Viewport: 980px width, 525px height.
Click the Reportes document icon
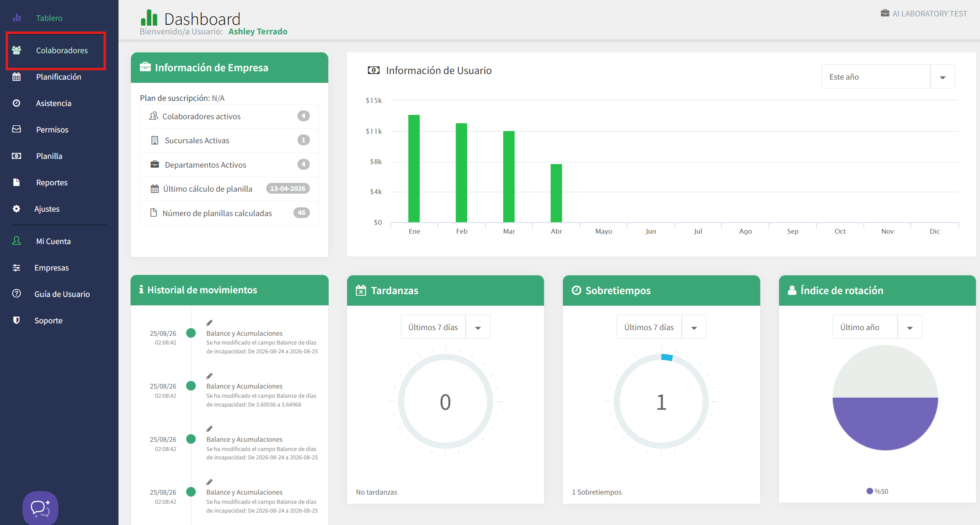pos(16,182)
